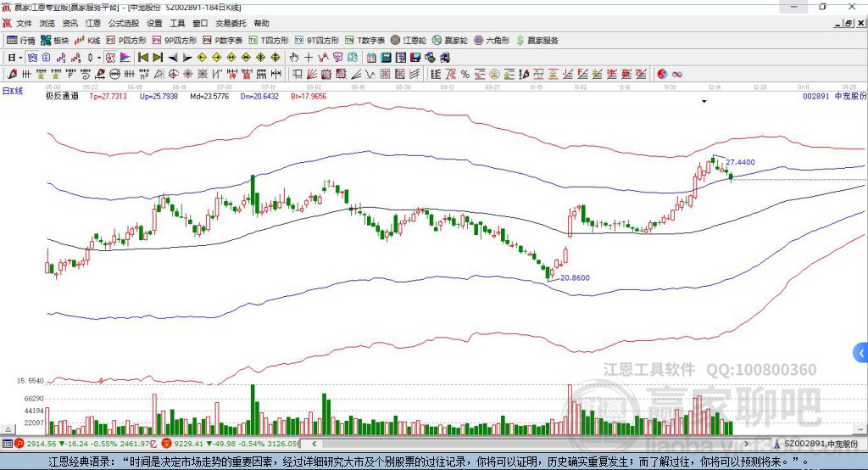Open the 公式选股 menu
The width and height of the screenshot is (868, 470).
click(124, 23)
